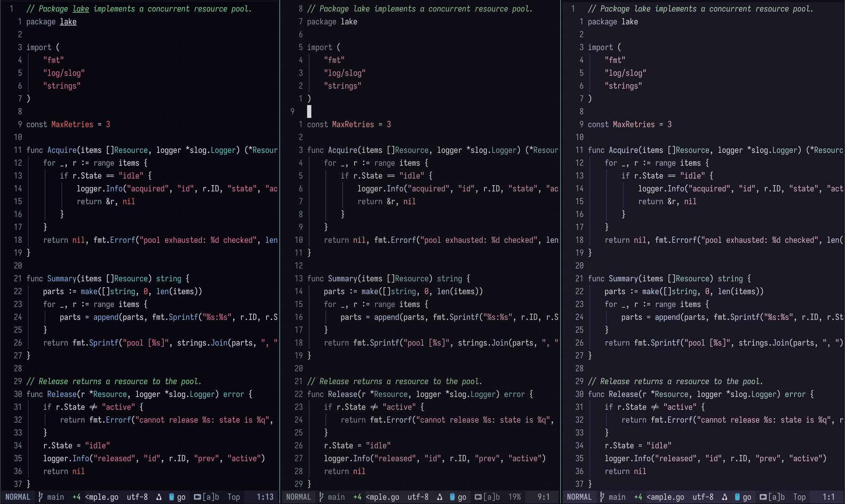Click the '<ample.go' filename in right statusline
Image resolution: width=845 pixels, height=504 pixels.
tap(665, 497)
